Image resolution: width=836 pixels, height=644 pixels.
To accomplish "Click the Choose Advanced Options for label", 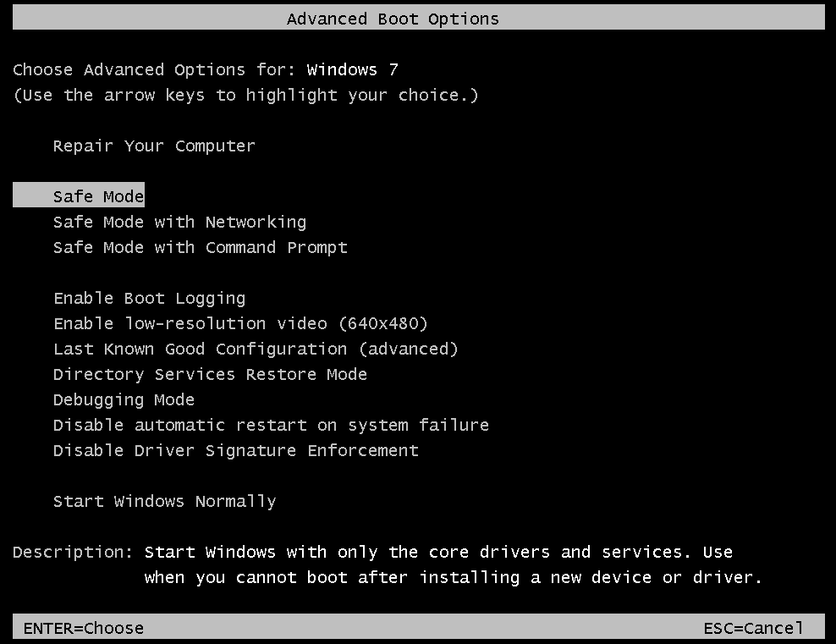I will pyautogui.click(x=154, y=70).
